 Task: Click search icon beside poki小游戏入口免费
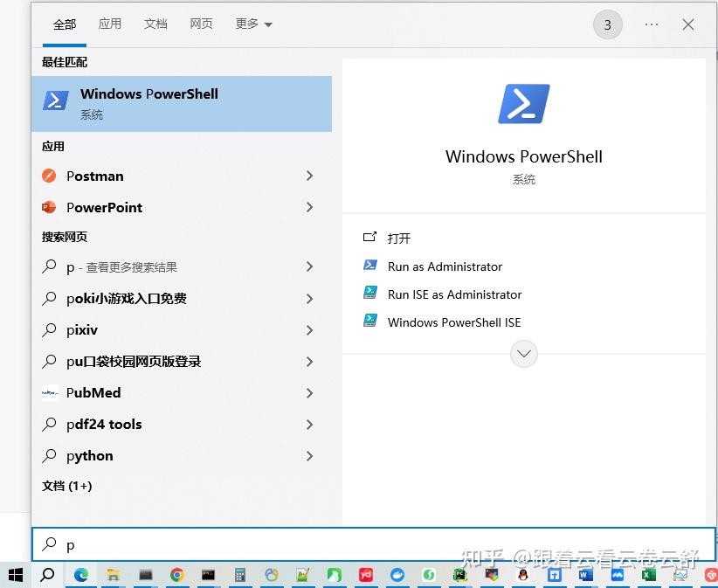(49, 299)
